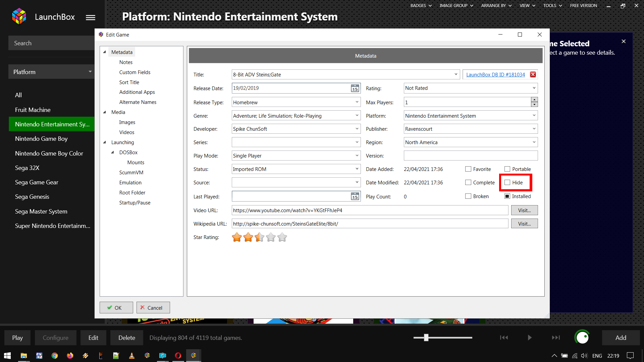Visit the Wikipedia URL

(x=524, y=224)
